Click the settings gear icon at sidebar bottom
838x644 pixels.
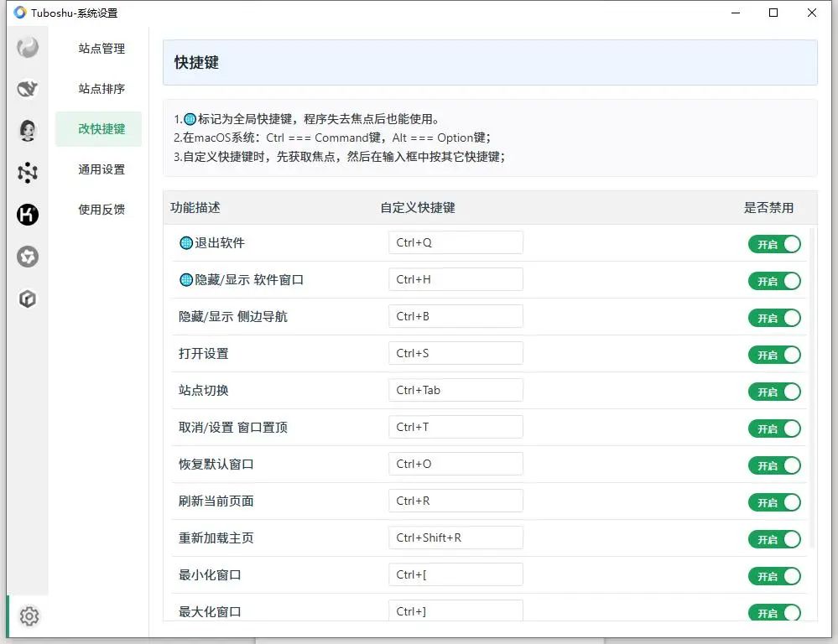[x=29, y=616]
